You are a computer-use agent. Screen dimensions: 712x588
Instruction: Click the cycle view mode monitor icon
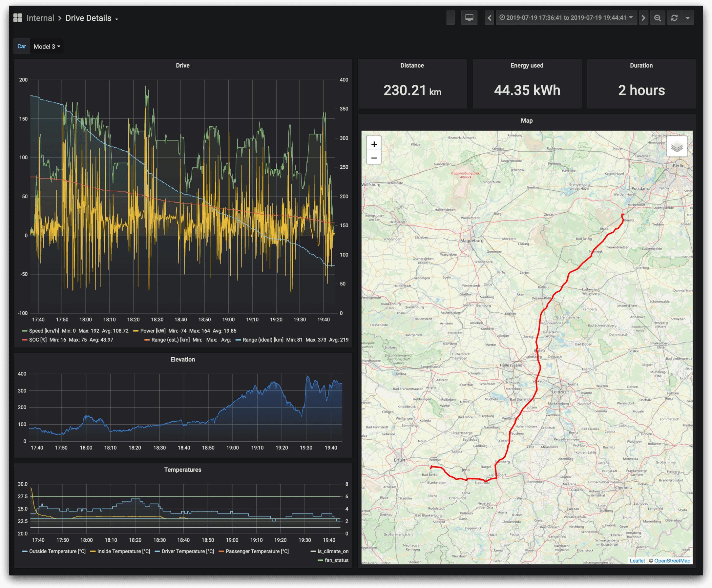click(x=469, y=18)
